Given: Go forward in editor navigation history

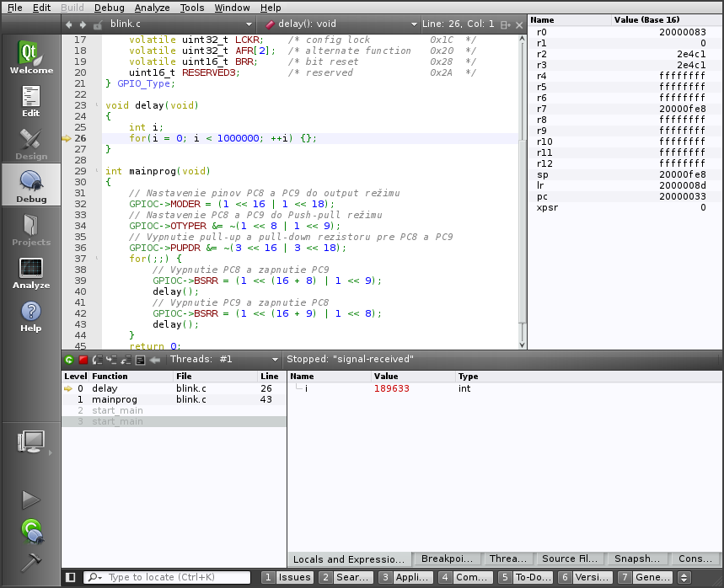Looking at the screenshot, I should pyautogui.click(x=83, y=24).
